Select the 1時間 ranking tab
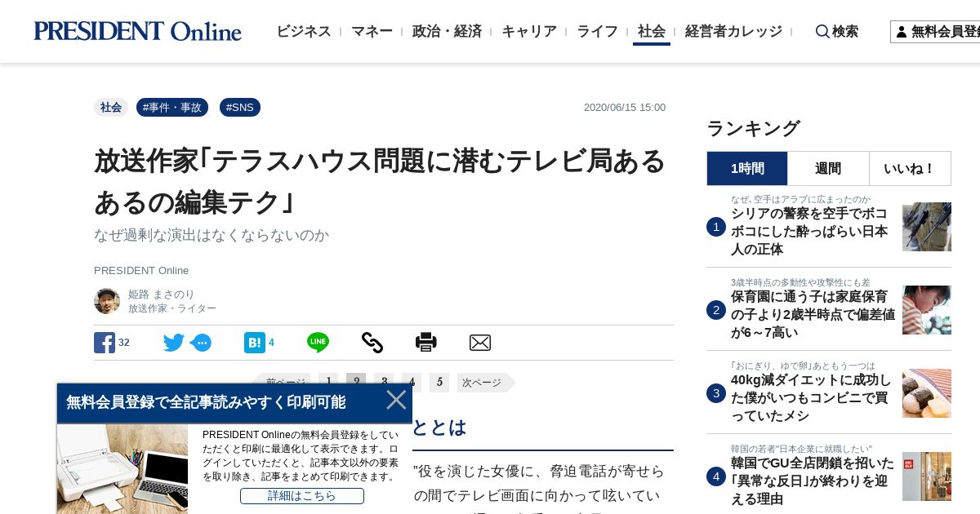Screen dimensions: 980x514 coord(747,168)
